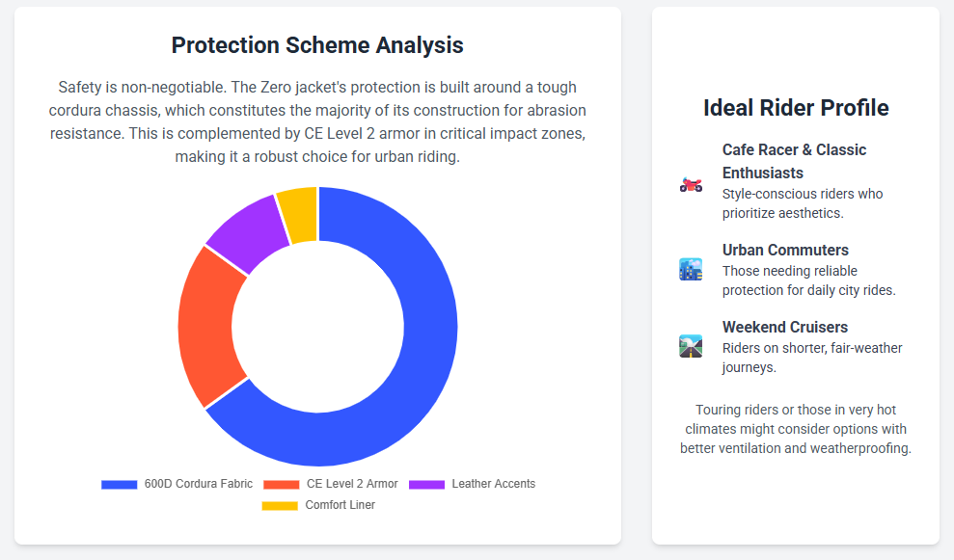Click the blue 600D Cordura legend swatch
This screenshot has width=954, height=560.
120,484
